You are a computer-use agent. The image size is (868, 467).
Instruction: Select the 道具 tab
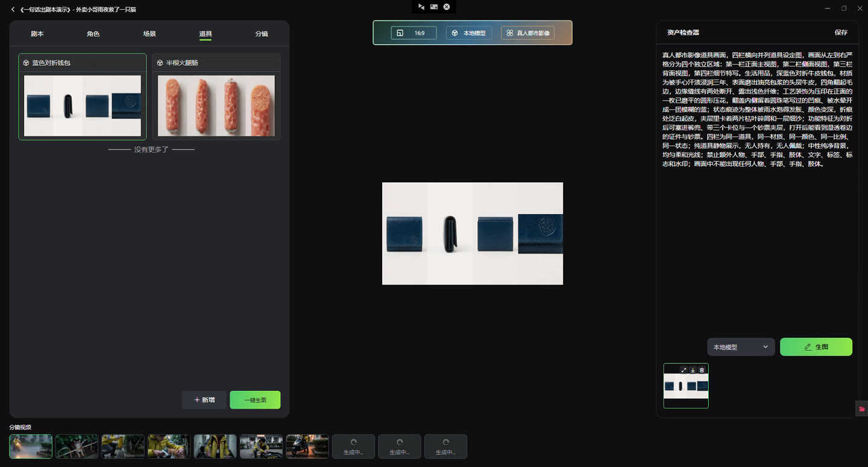point(206,34)
